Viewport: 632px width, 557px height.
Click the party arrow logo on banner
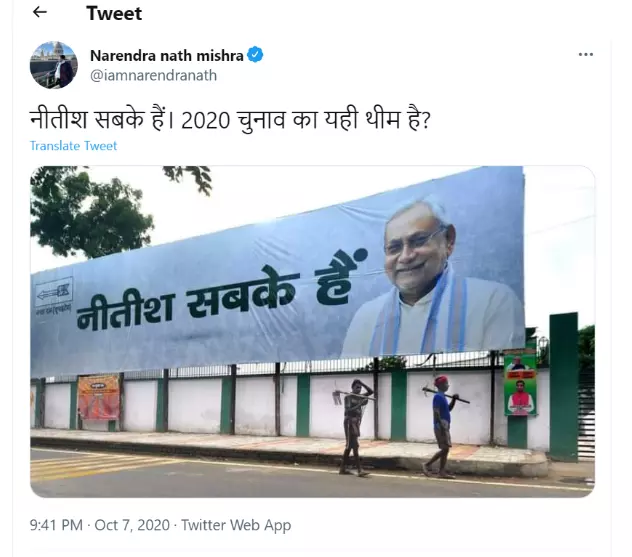pos(54,291)
